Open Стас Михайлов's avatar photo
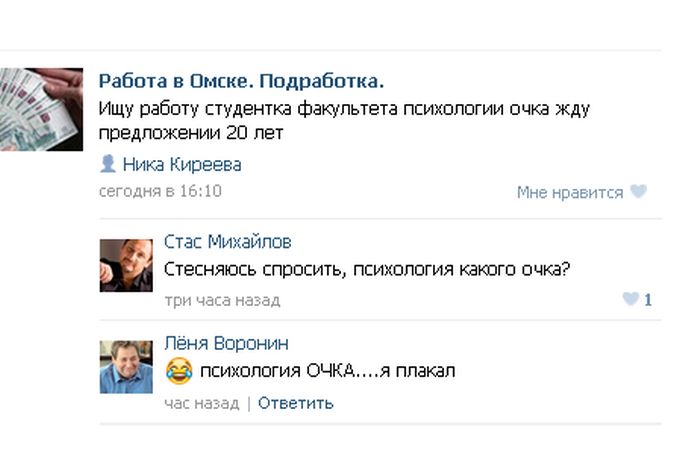The height and width of the screenshot is (457, 680). [x=126, y=265]
